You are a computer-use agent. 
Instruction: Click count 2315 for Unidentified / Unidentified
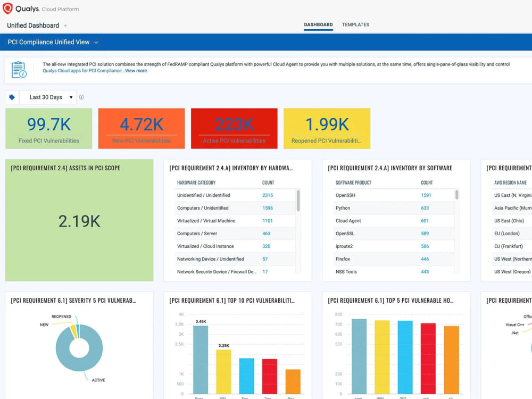pos(268,195)
